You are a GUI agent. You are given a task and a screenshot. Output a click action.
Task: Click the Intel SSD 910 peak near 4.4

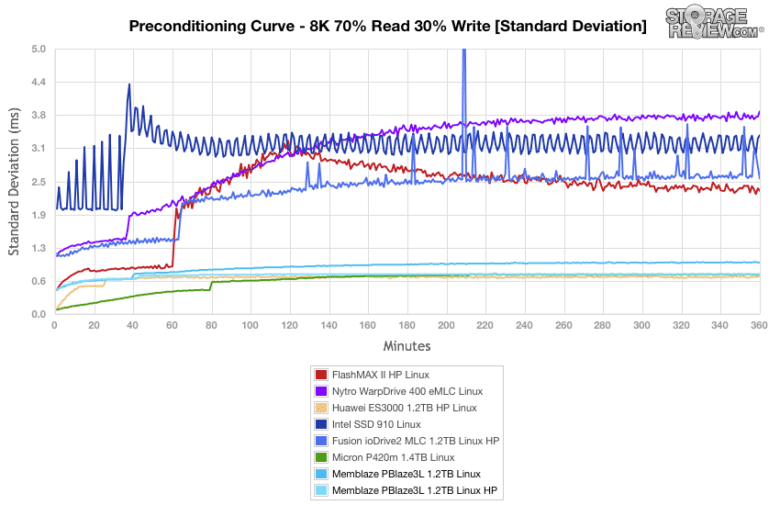(x=129, y=85)
